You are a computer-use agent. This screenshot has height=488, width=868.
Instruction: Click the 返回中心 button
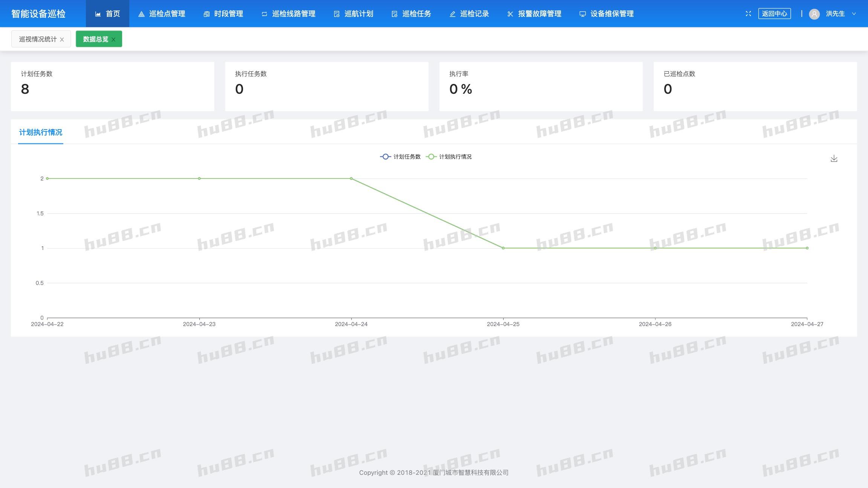774,14
